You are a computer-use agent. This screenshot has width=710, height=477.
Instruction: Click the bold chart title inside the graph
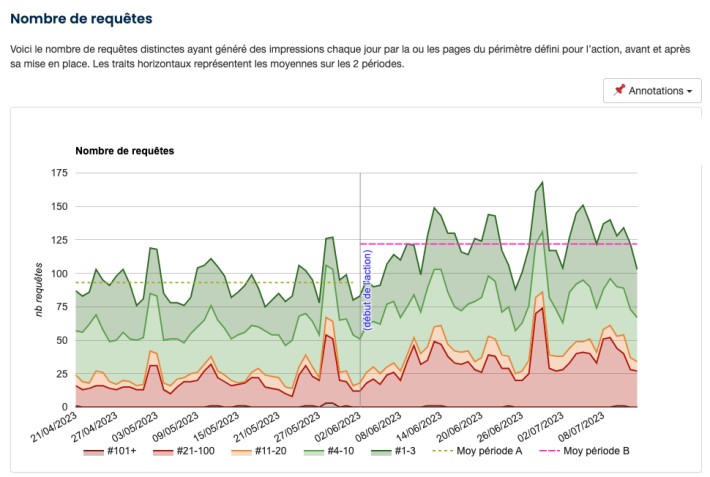pyautogui.click(x=125, y=151)
